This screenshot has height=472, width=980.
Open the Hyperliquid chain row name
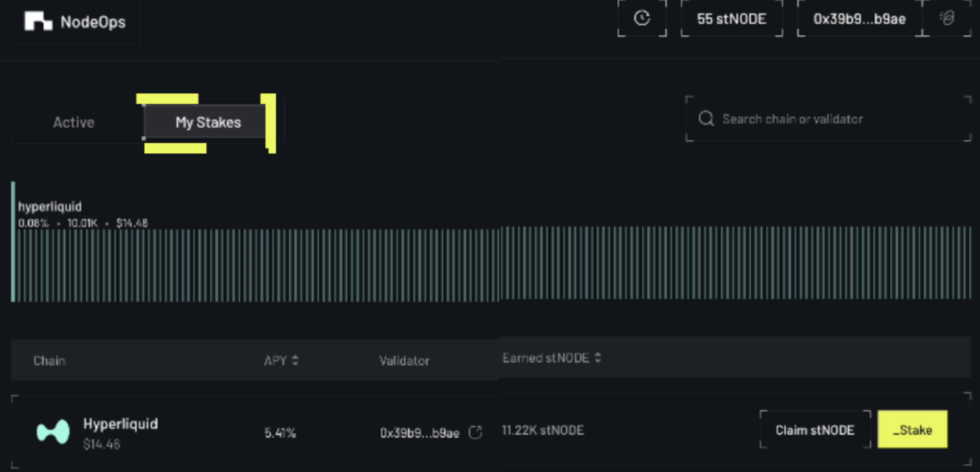[x=121, y=424]
